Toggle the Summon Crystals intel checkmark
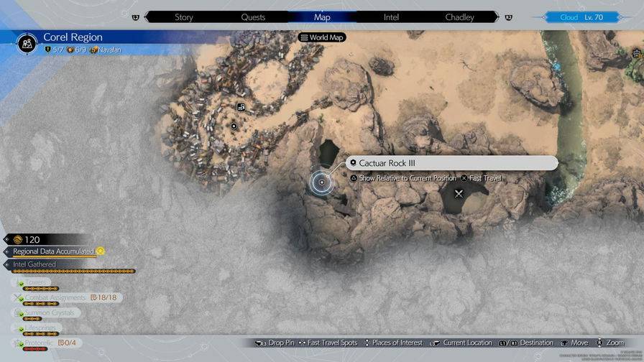Viewport: 644px width, 362px height. click(21, 313)
